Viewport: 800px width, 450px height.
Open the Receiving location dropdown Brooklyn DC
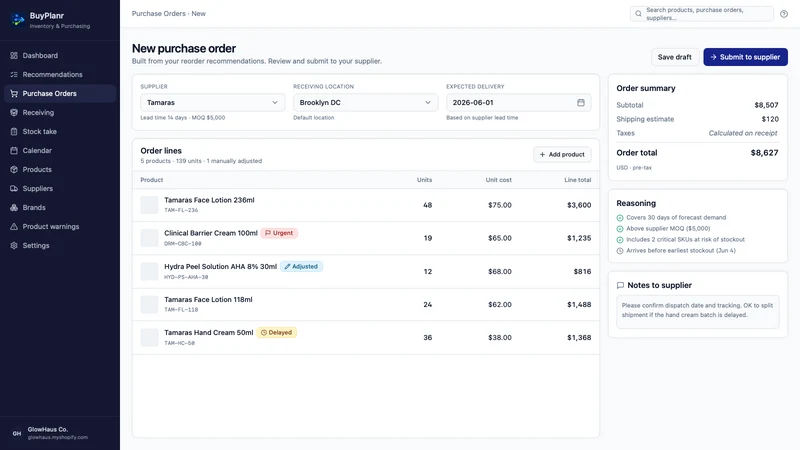(365, 103)
